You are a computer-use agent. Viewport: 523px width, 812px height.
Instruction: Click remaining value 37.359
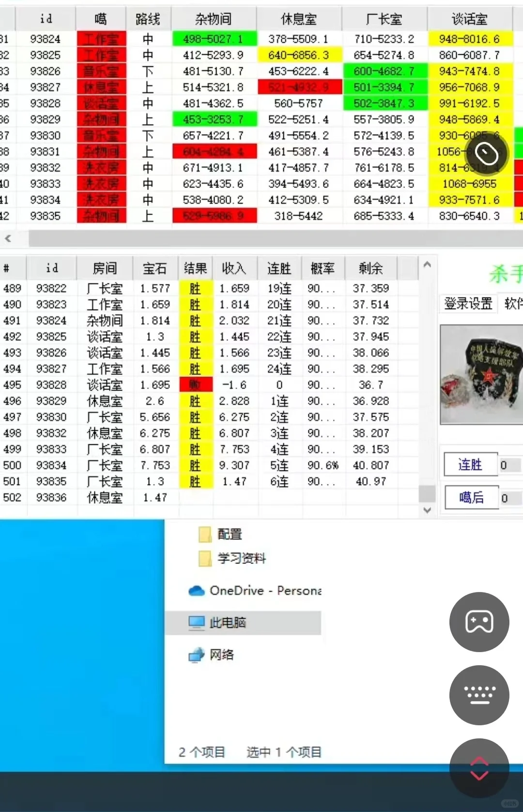(371, 288)
